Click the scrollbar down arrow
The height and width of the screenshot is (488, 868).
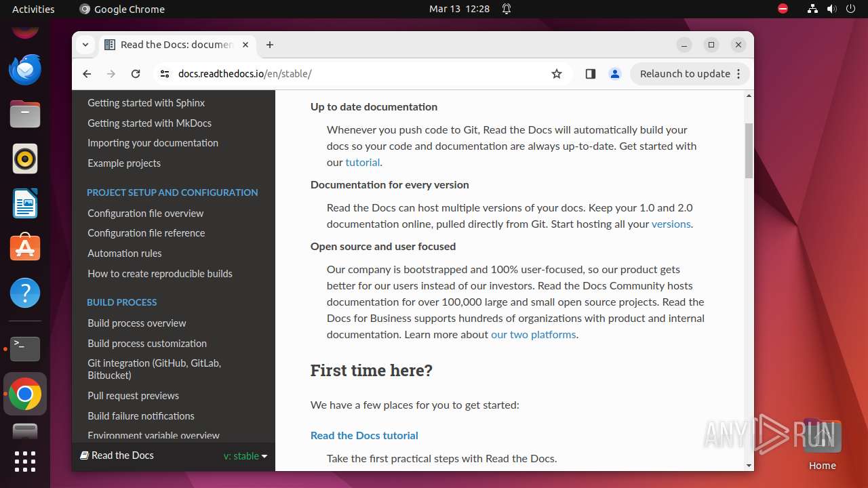coord(749,466)
